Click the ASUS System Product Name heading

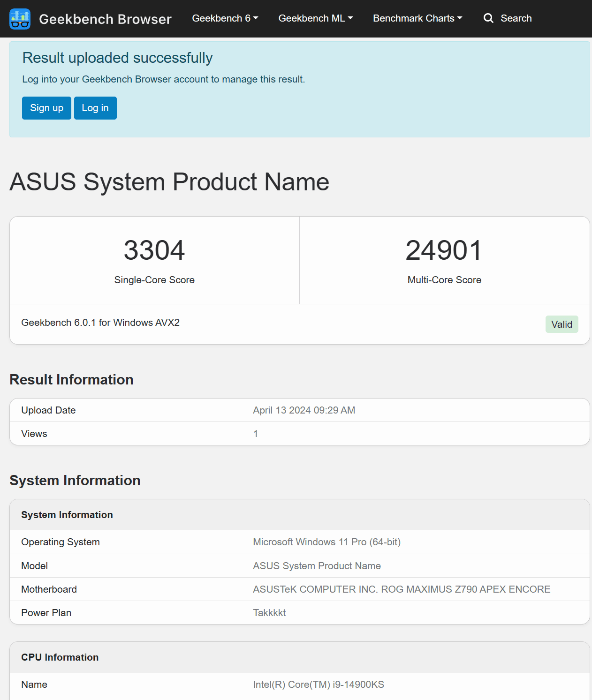click(x=169, y=182)
